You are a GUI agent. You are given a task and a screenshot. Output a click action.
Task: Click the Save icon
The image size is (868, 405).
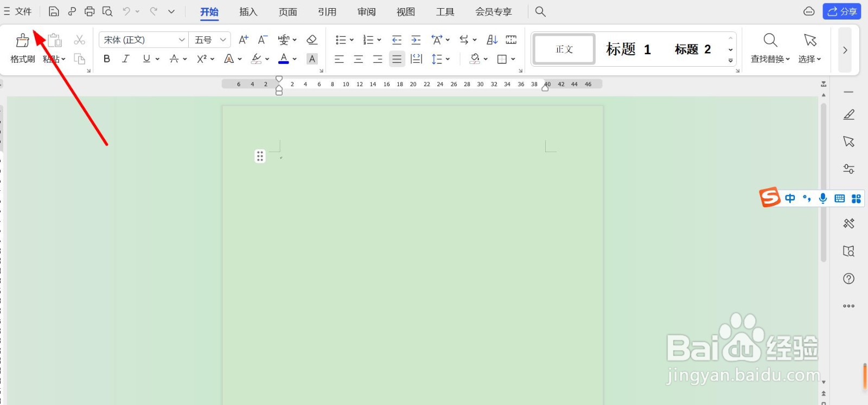coord(54,11)
